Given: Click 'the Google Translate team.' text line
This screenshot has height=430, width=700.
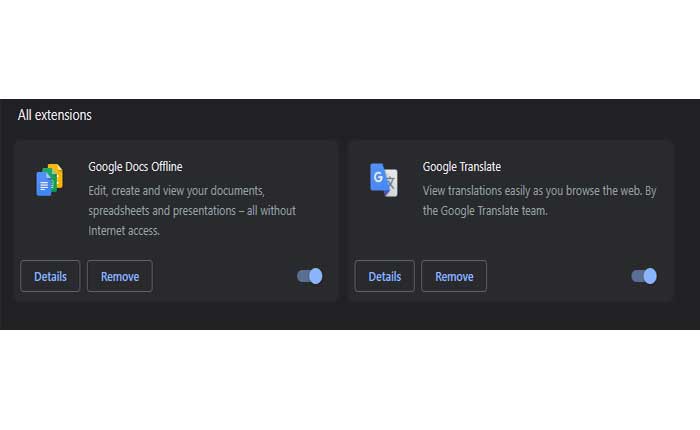Looking at the screenshot, I should (485, 211).
